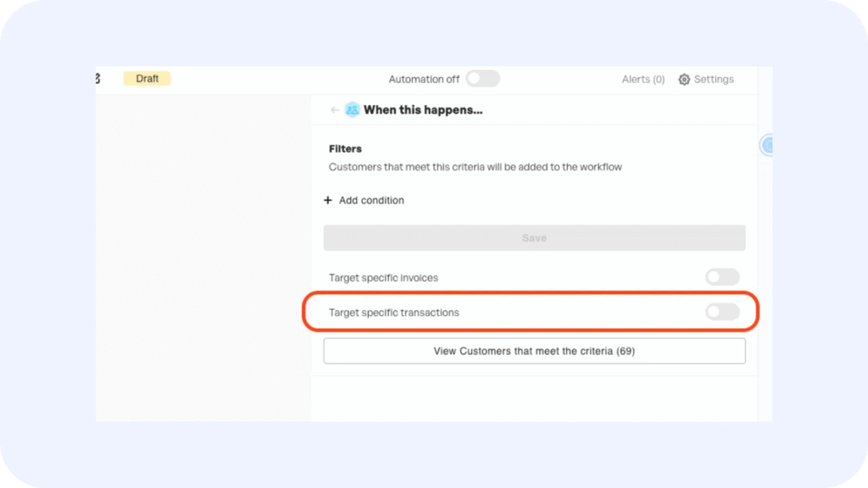Open the Alerts (0) menu
This screenshot has height=488, width=868.
tap(643, 80)
